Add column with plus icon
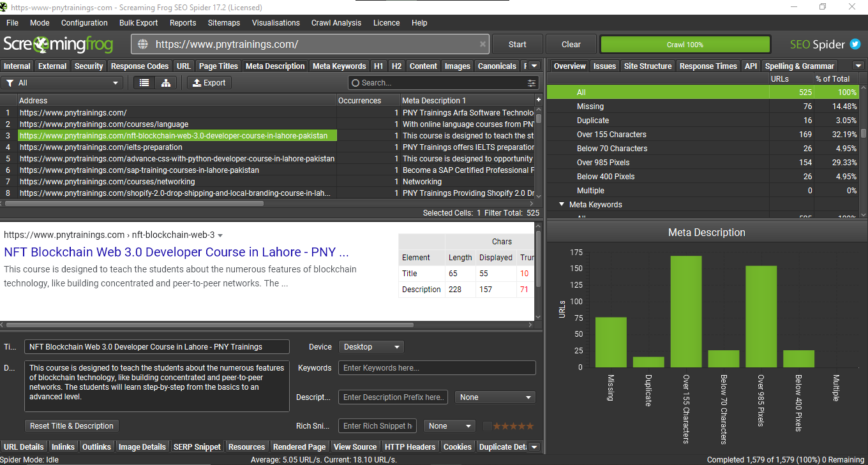Screen dimensions: 868x465 [x=538, y=100]
